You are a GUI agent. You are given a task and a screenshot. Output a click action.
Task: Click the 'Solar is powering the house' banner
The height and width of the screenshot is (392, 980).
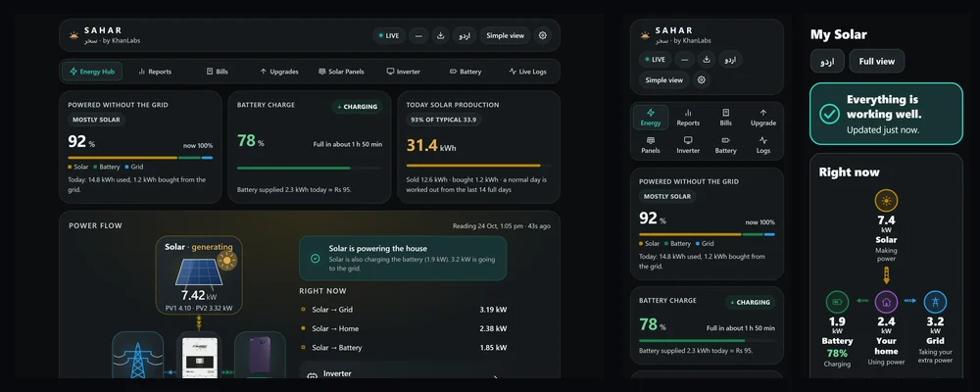(x=403, y=258)
